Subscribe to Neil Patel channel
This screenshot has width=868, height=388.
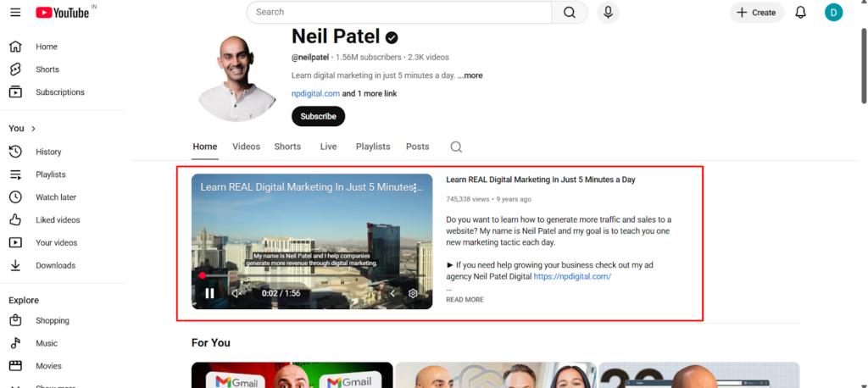click(x=319, y=116)
